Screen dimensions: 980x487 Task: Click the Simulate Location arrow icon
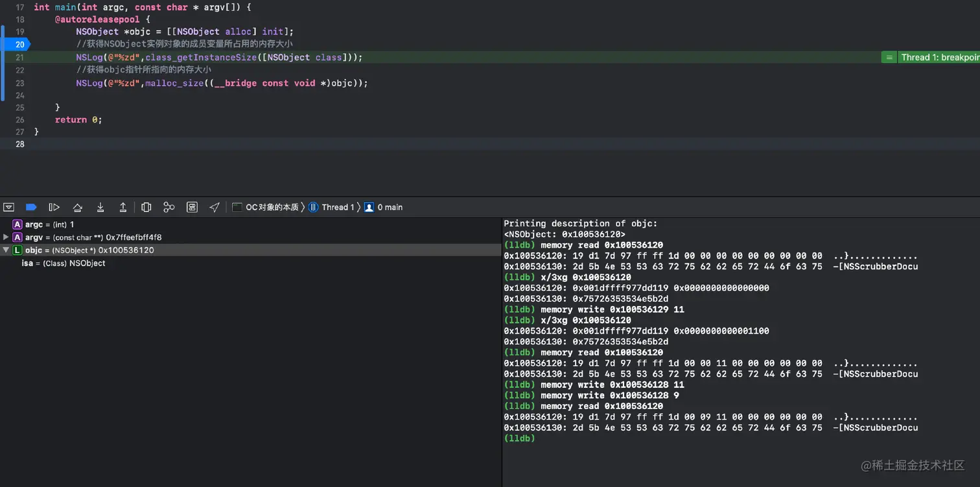pyautogui.click(x=215, y=208)
